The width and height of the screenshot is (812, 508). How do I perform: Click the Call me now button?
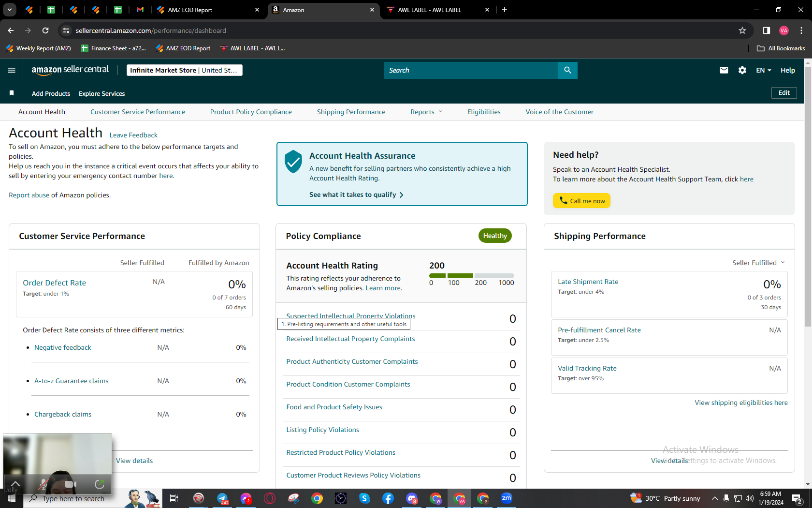(x=581, y=201)
